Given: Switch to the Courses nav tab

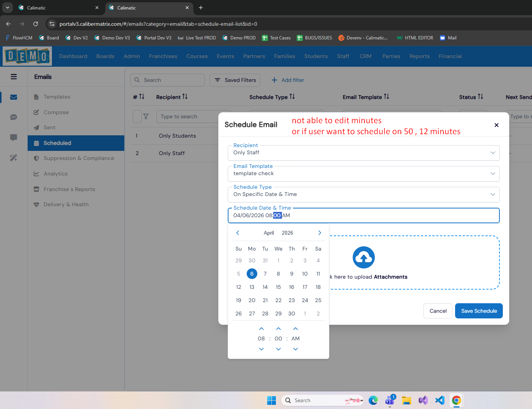Looking at the screenshot, I should pos(197,56).
